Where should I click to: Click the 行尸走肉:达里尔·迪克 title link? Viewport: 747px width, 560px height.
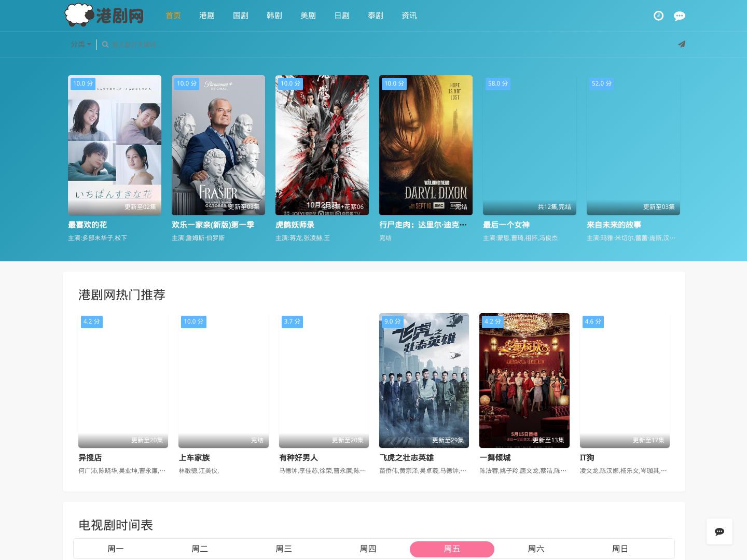click(423, 225)
